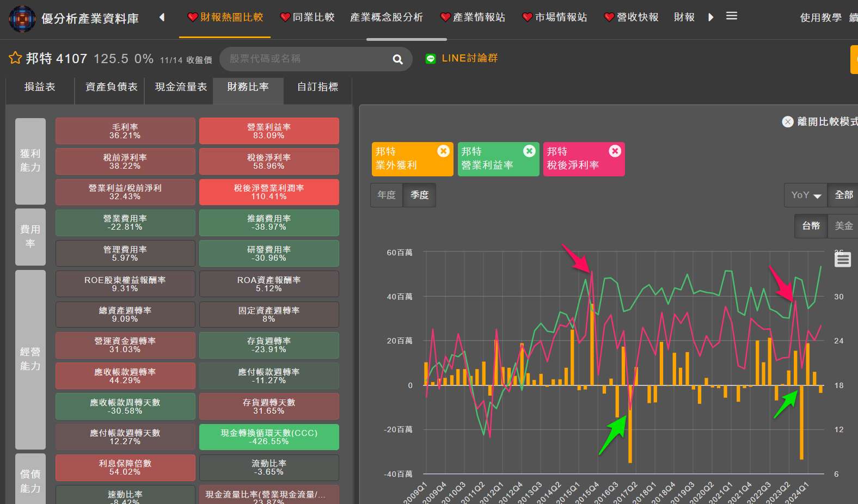Open the hamburger menu in top nav
858x504 pixels.
[x=732, y=16]
